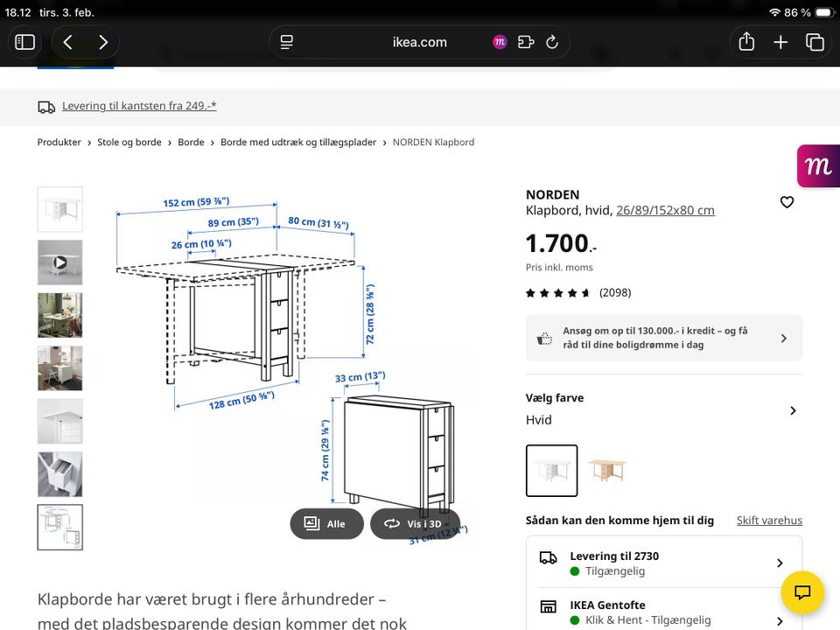Viewport: 840px width, 630px height.
Task: Select the dining room scene thumbnail
Action: coord(60,315)
